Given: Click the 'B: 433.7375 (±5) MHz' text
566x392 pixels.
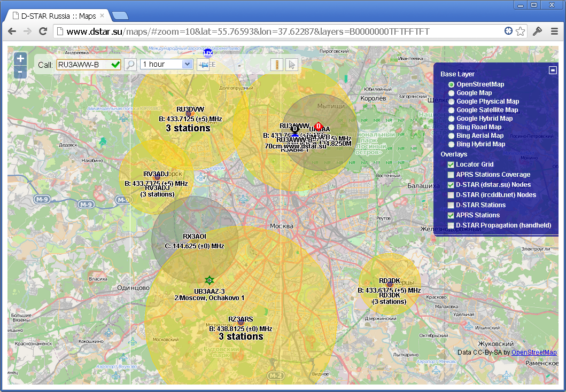Looking at the screenshot, I should [x=156, y=184].
